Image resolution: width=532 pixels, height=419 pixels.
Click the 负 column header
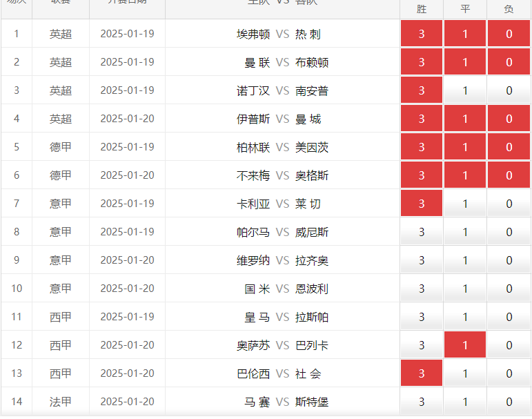pos(509,9)
